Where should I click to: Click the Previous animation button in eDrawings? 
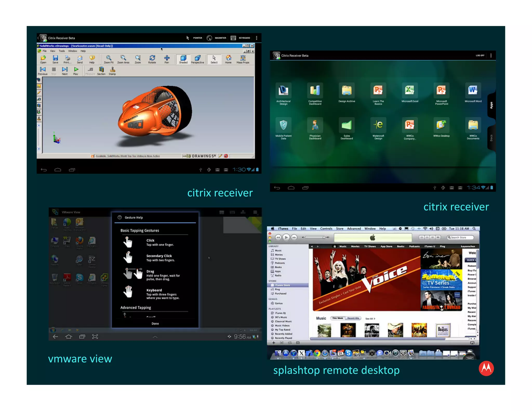tap(43, 71)
